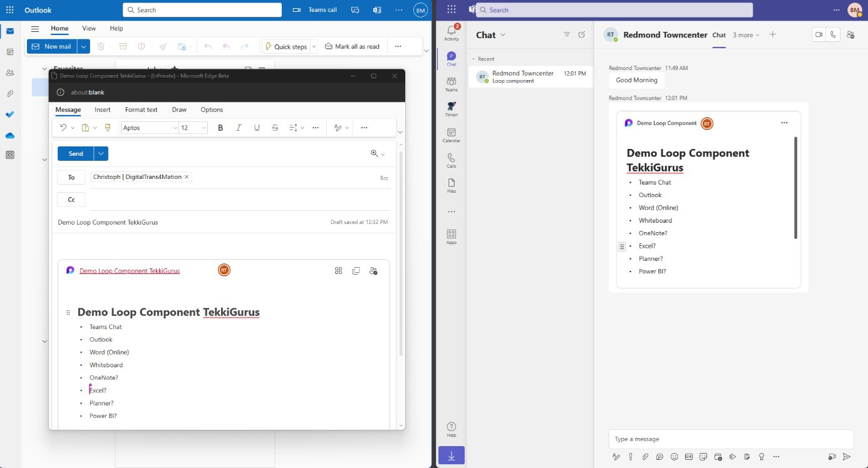Open line spacing dropdown in compose toolbar
Image resolution: width=868 pixels, height=468 pixels.
click(x=296, y=128)
